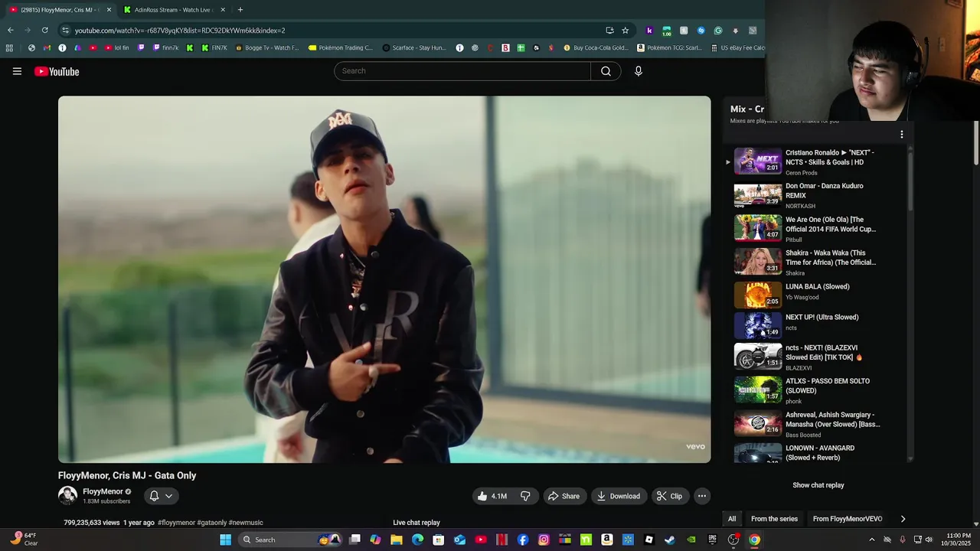Viewport: 980px width, 551px height.
Task: Open the Pokémon Trading C... bookmark
Action: (341, 47)
